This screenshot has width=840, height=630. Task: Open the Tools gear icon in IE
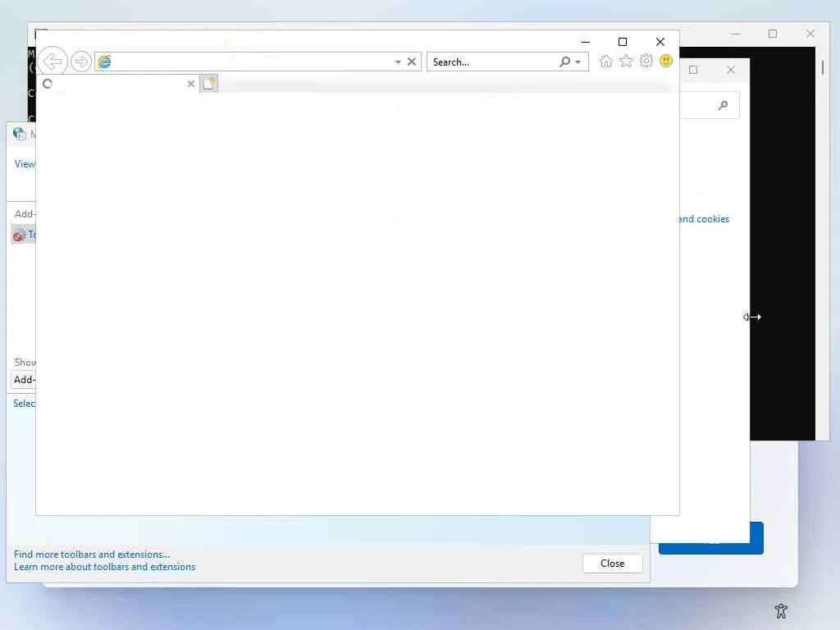646,61
